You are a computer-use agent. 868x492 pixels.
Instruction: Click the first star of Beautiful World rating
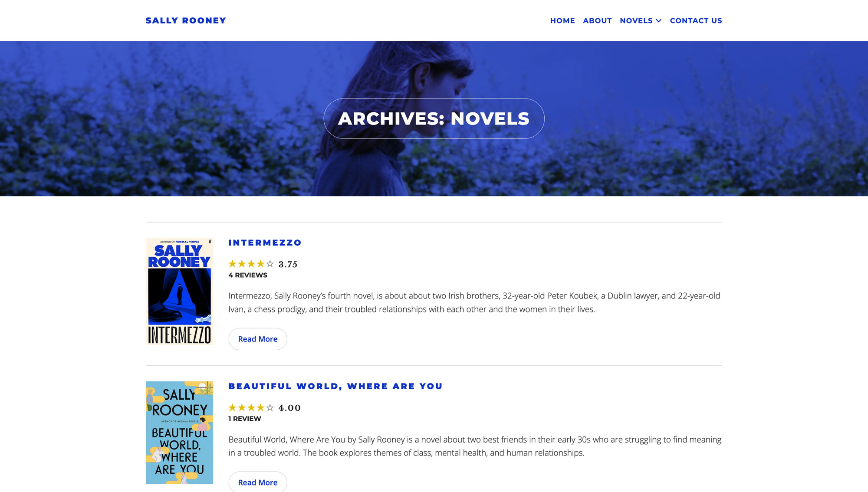[x=233, y=407]
